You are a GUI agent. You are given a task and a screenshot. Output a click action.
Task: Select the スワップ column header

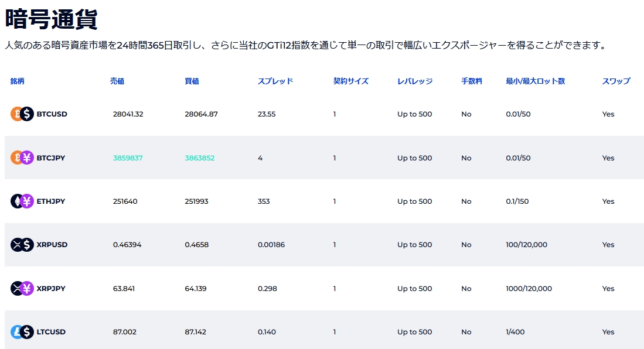[x=616, y=81]
